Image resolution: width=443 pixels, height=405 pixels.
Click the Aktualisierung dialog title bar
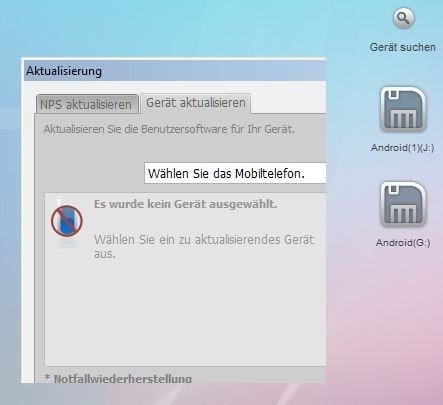[x=175, y=71]
